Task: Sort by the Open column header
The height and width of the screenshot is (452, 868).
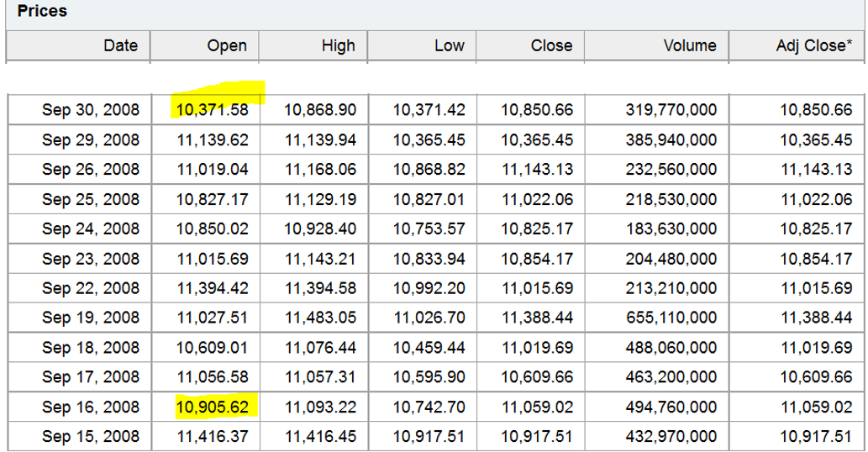Action: [227, 46]
